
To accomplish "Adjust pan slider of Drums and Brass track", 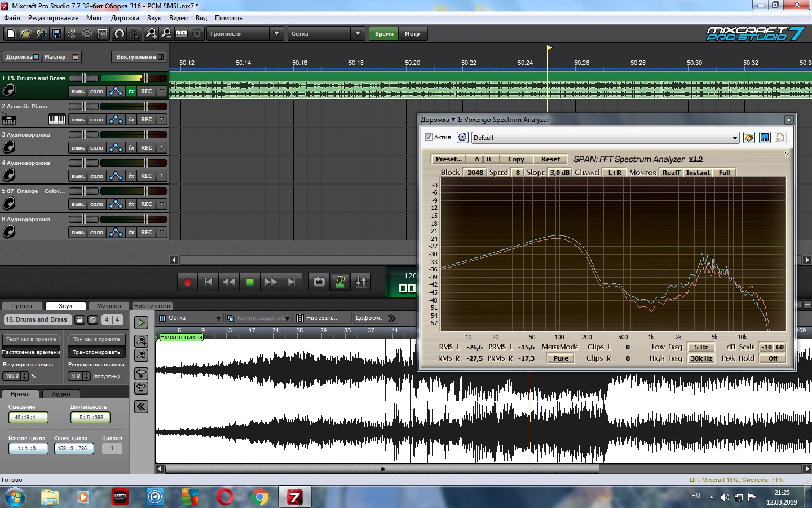I will (x=83, y=78).
